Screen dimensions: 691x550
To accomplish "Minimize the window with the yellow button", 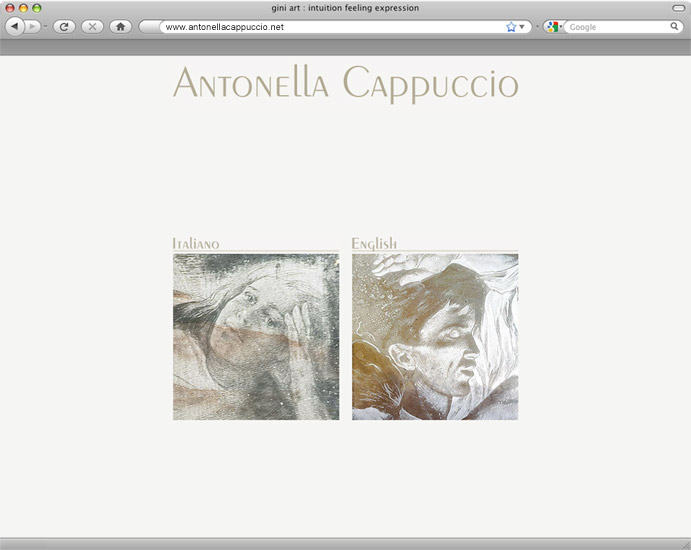I will (x=23, y=8).
